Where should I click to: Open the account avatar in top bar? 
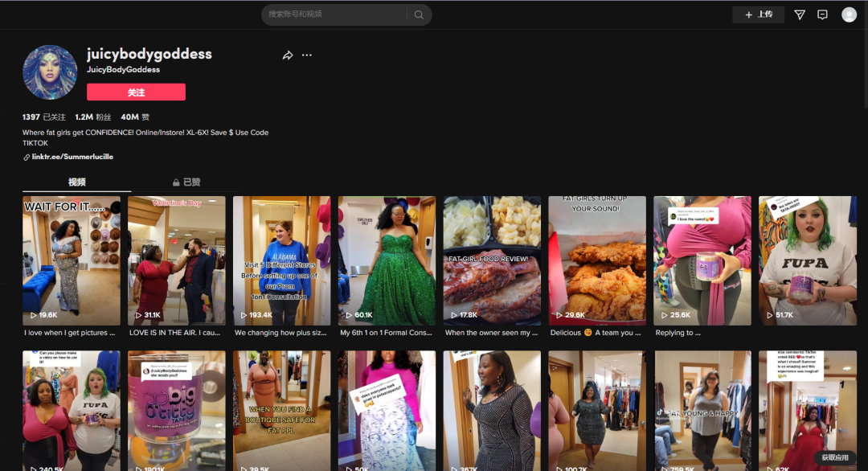(x=849, y=14)
